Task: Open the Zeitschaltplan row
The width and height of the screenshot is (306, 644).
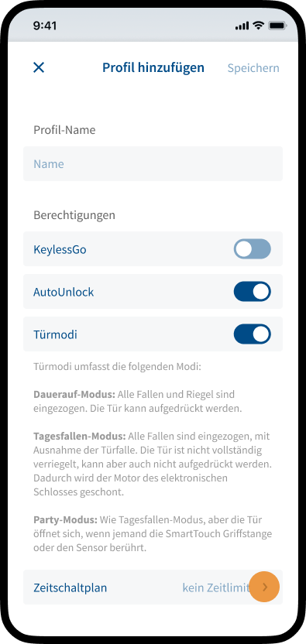Action: 153,587
